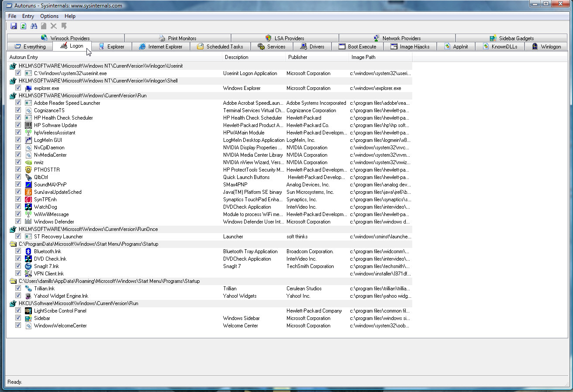Click the Bluetooth.lnk icon

tap(28, 251)
